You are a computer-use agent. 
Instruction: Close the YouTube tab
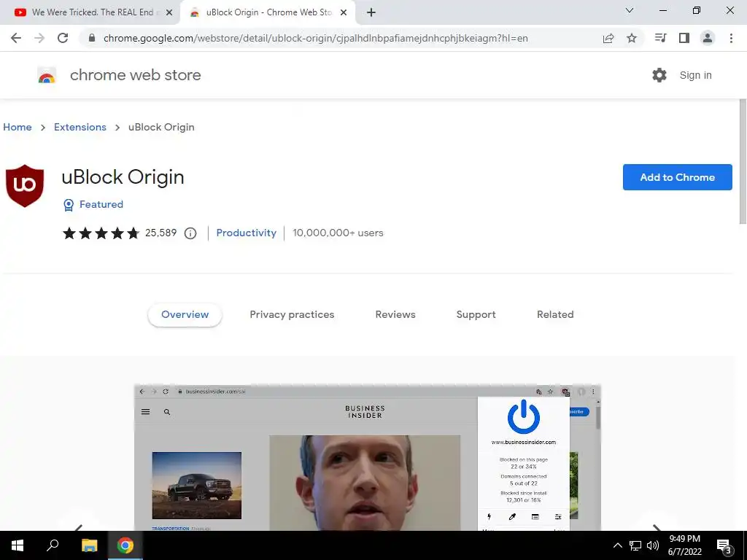pyautogui.click(x=169, y=13)
